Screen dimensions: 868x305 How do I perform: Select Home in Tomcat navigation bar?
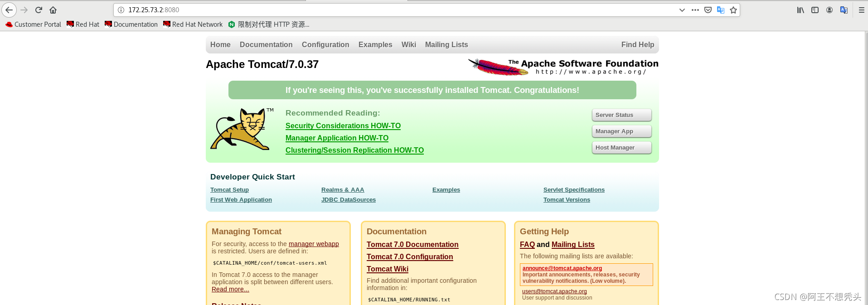tap(220, 44)
